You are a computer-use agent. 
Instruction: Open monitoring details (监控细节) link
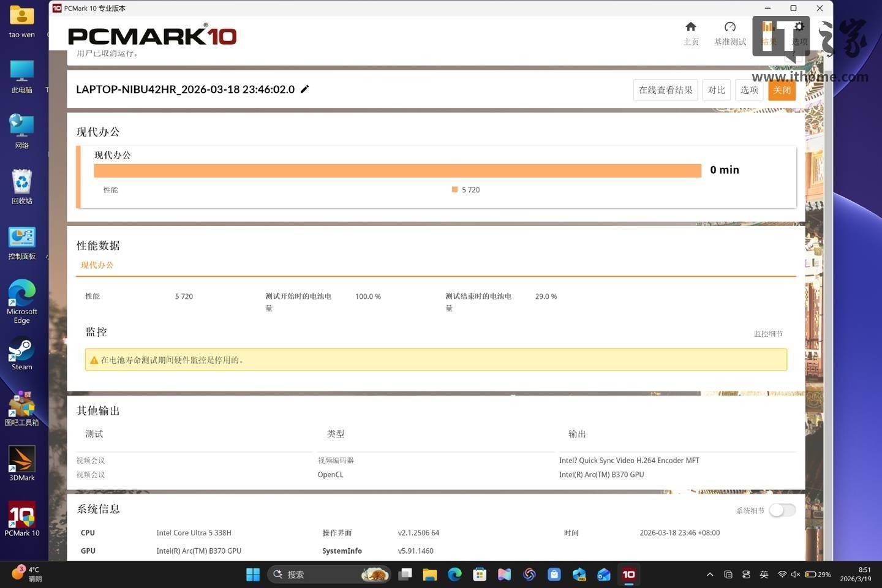click(x=768, y=334)
